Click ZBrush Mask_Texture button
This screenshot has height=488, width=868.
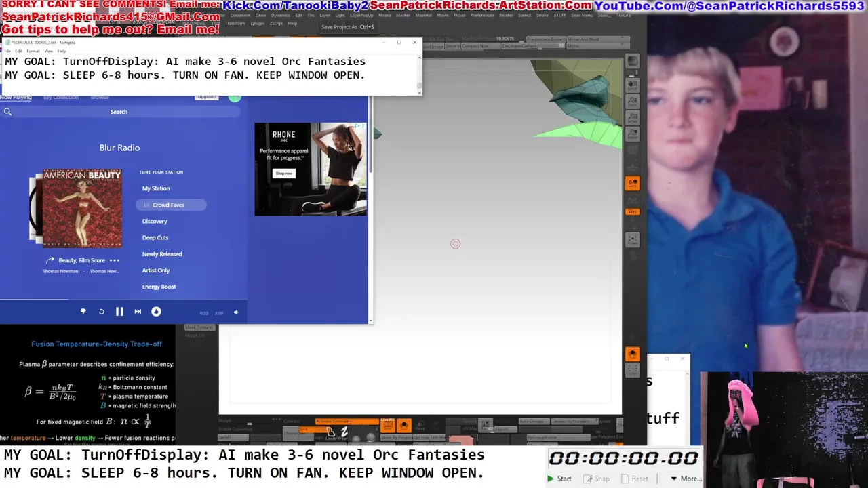(x=199, y=327)
